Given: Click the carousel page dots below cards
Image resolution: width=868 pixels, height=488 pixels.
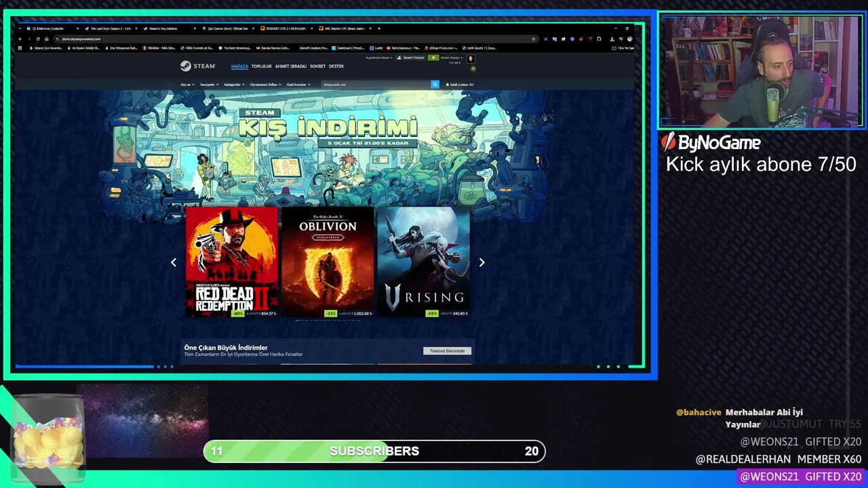Looking at the screenshot, I should tap(328, 321).
